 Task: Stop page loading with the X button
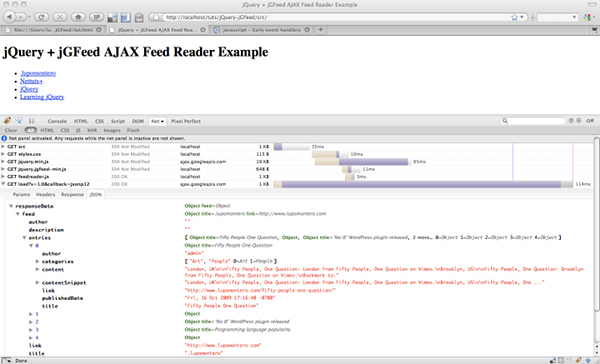tap(60, 17)
